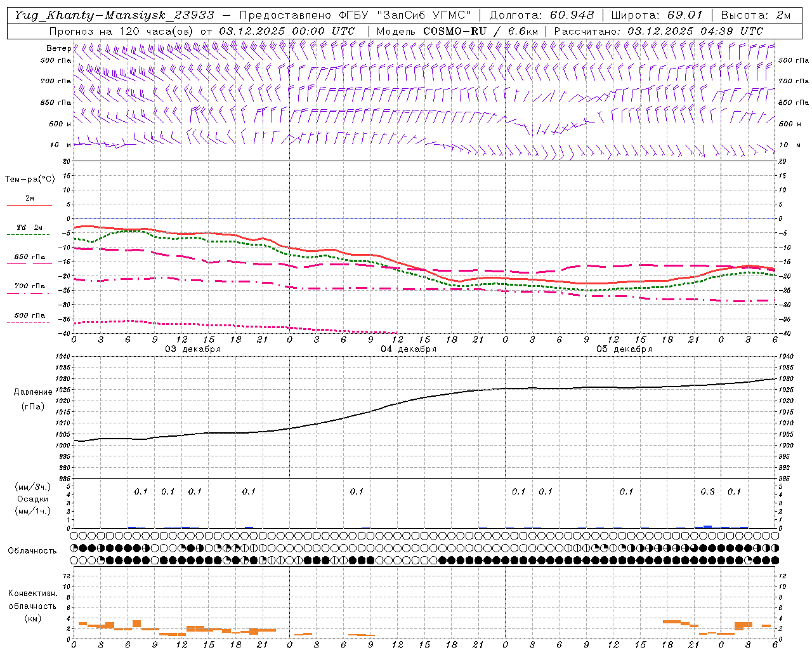Image resolution: width=812 pixels, height=650 pixels.
Task: Select the (мм/3ч.) precipitation unit label
Action: (x=33, y=487)
